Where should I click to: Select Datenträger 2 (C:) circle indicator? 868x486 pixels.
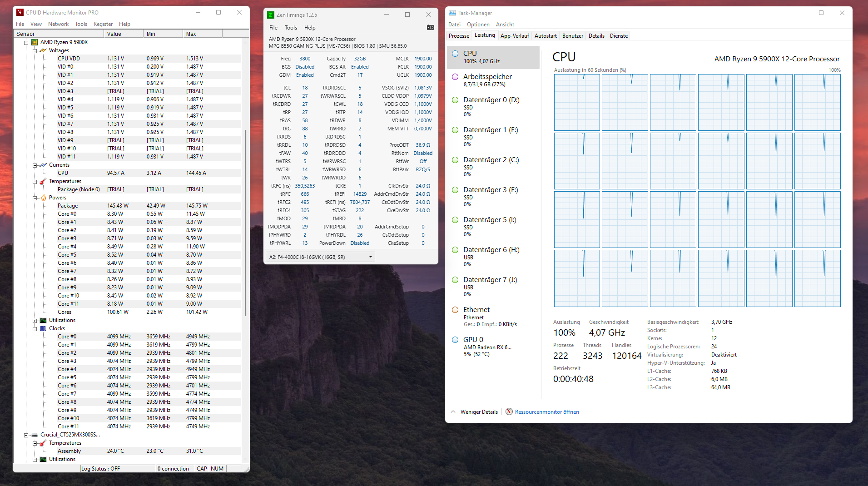(455, 160)
